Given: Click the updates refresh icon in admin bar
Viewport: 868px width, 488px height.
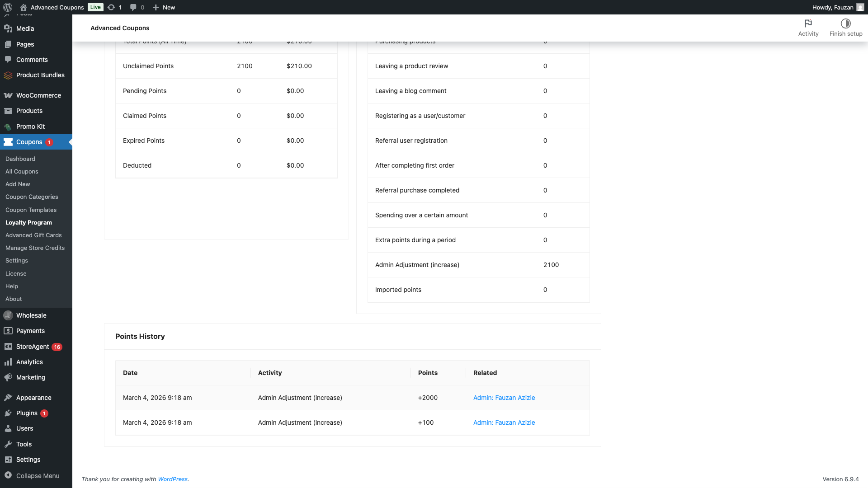Looking at the screenshot, I should 111,7.
